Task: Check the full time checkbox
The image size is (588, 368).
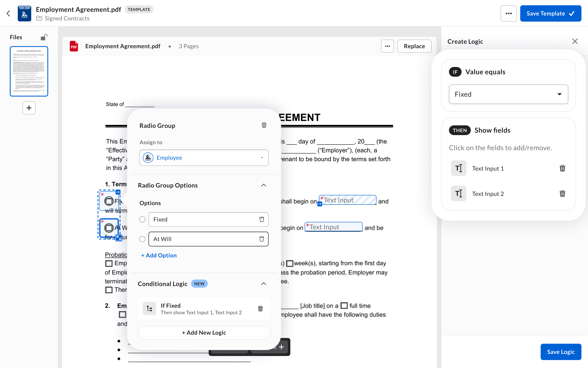Action: [x=344, y=306]
